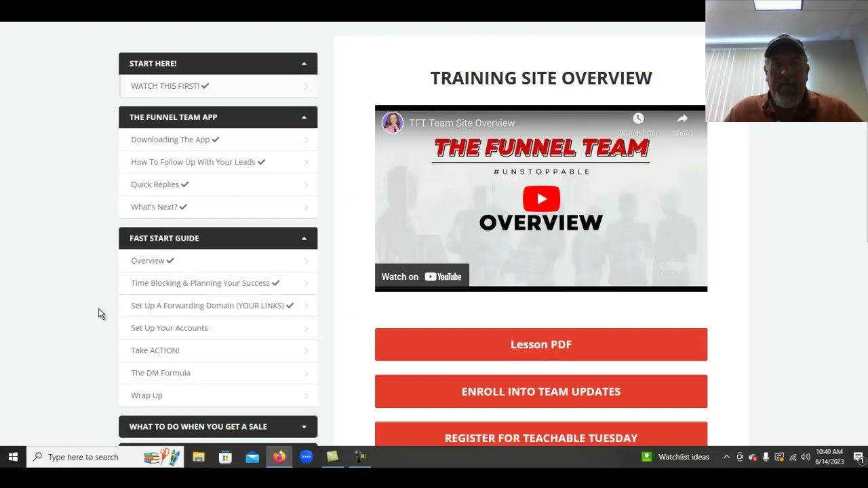Open the volume speaker tray icon
The height and width of the screenshot is (488, 868).
click(805, 457)
